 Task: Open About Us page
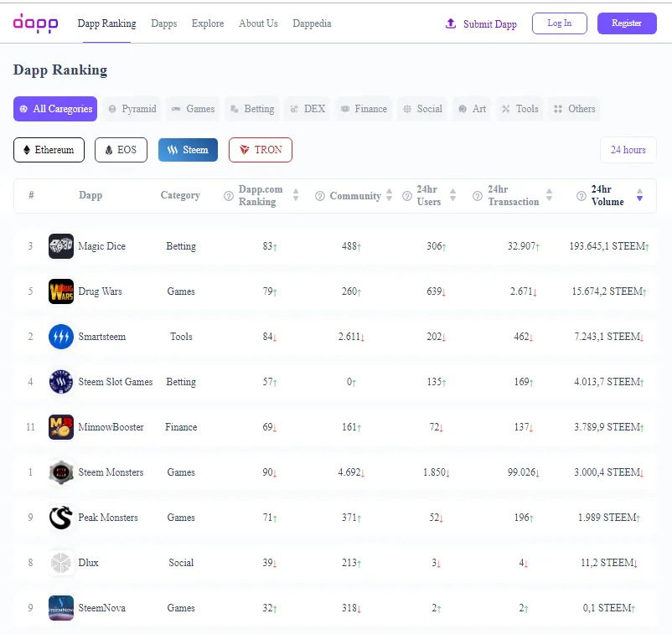[258, 23]
